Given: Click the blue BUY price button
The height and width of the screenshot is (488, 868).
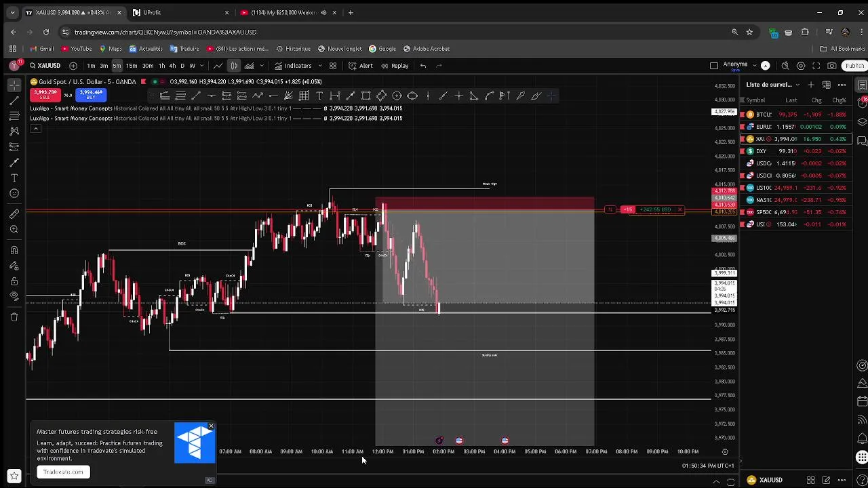Looking at the screenshot, I should (x=91, y=95).
